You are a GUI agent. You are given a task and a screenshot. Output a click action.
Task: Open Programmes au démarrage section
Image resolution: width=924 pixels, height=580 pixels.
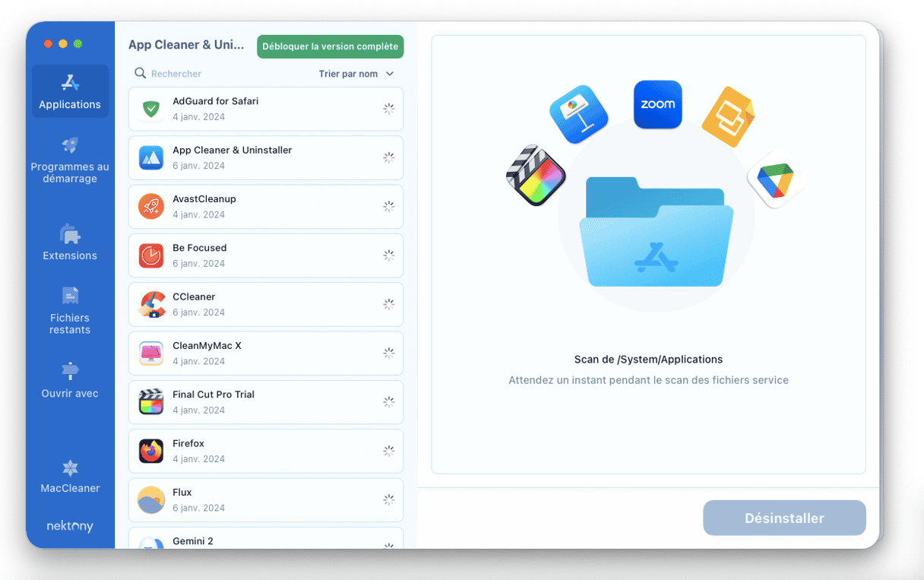pyautogui.click(x=70, y=160)
